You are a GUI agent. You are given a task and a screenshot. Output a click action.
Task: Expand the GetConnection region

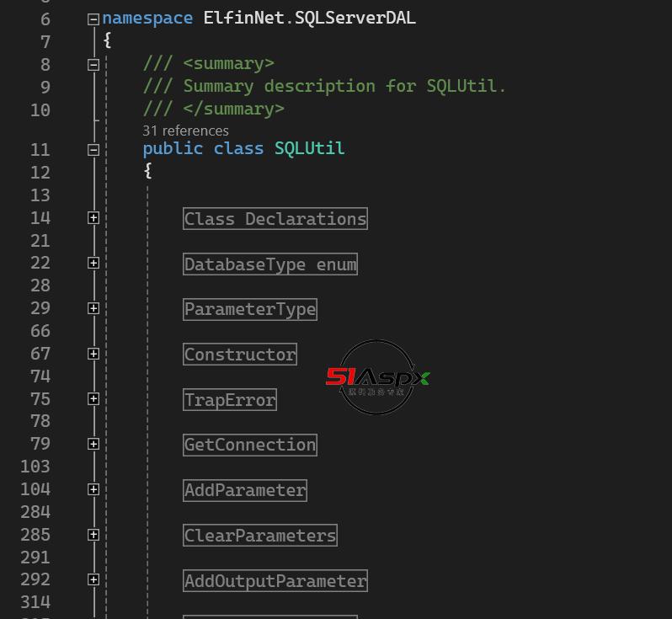coord(93,444)
